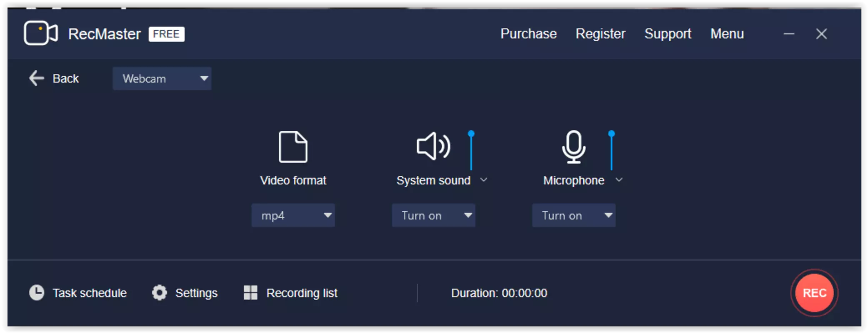Open the Recording list

(x=302, y=293)
